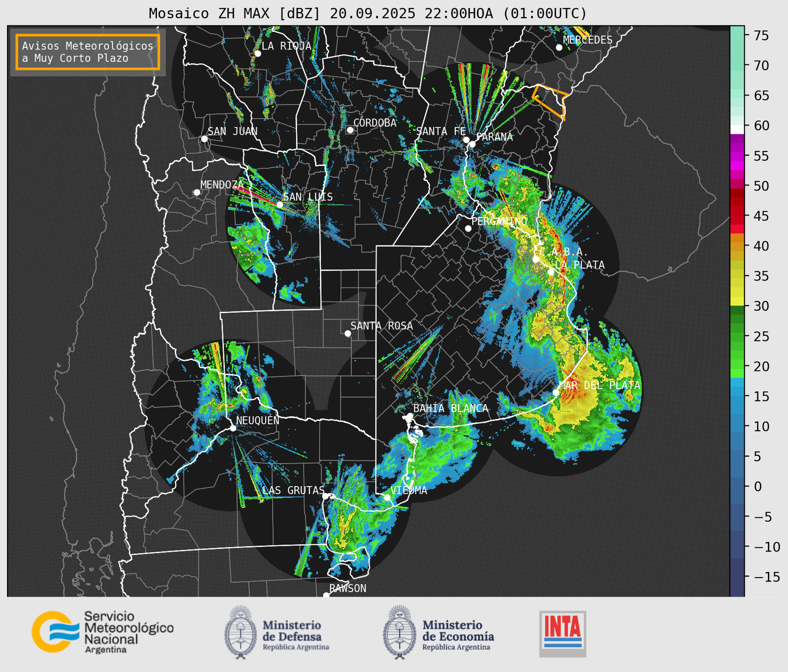Click the SANTA FE city label
The width and height of the screenshot is (788, 672).
point(441,131)
